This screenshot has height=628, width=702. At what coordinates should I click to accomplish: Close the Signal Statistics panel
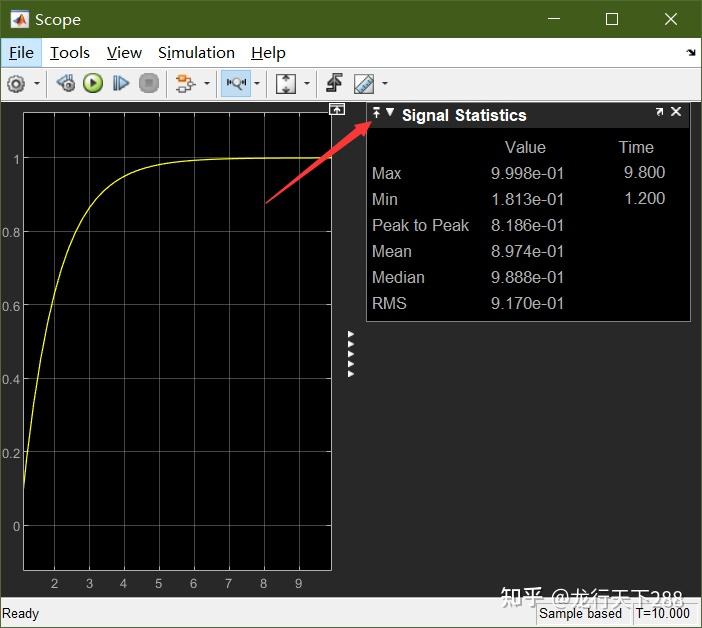coord(676,112)
